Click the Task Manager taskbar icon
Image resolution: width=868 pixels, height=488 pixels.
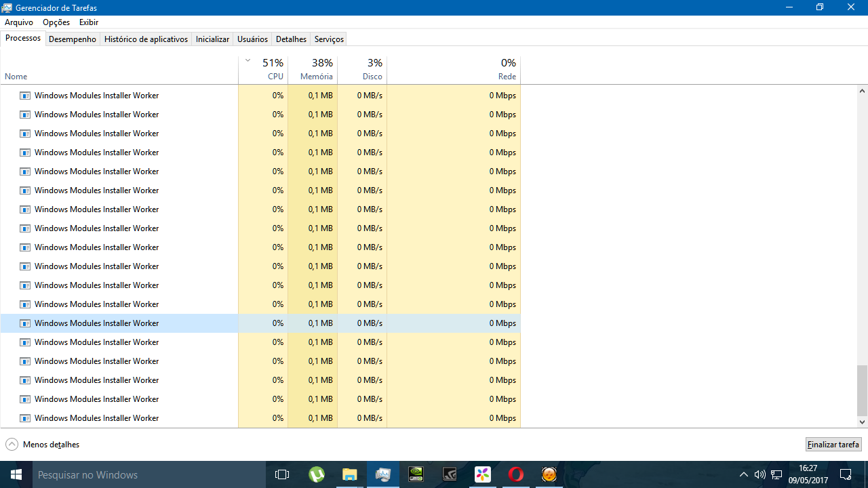(x=382, y=474)
